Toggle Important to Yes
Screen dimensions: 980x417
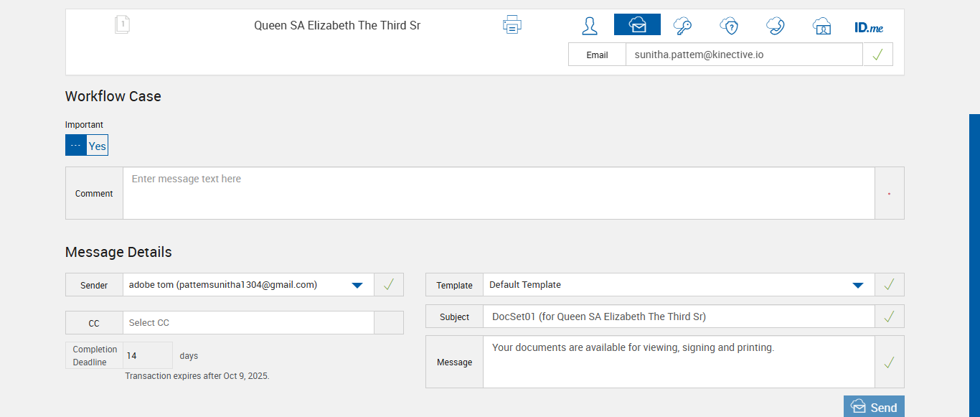pyautogui.click(x=98, y=146)
